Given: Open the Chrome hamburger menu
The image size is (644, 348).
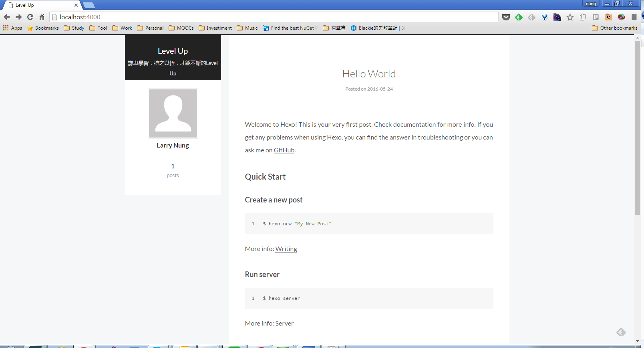Looking at the screenshot, I should point(634,17).
